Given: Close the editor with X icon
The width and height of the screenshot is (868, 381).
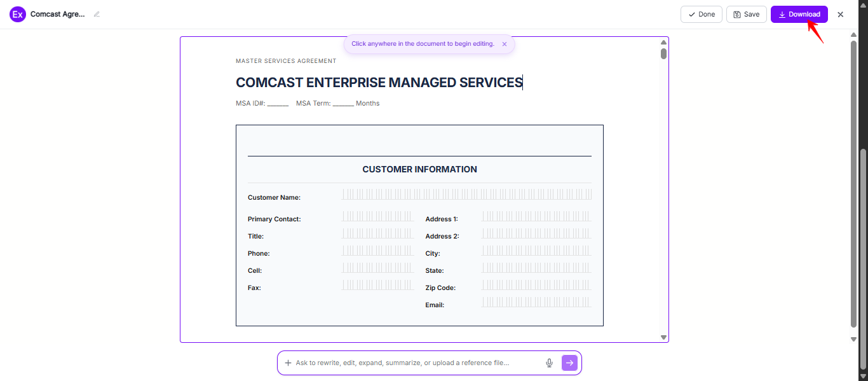Looking at the screenshot, I should 841,15.
